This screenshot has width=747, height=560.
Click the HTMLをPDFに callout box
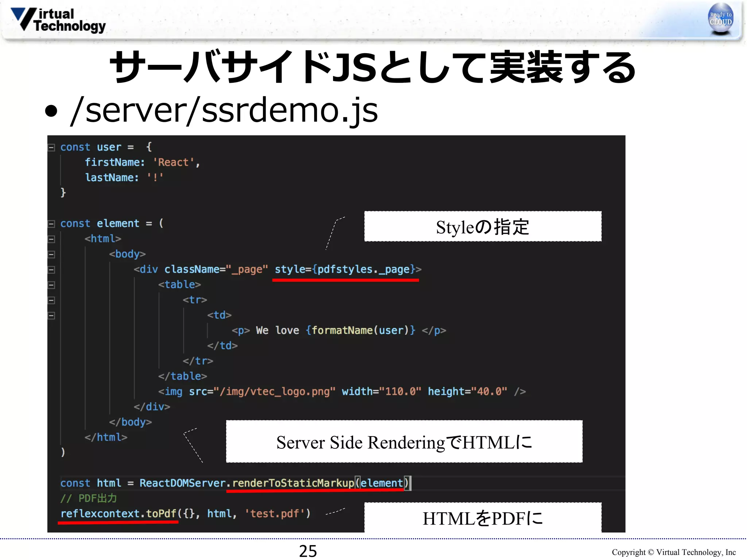[x=483, y=518]
